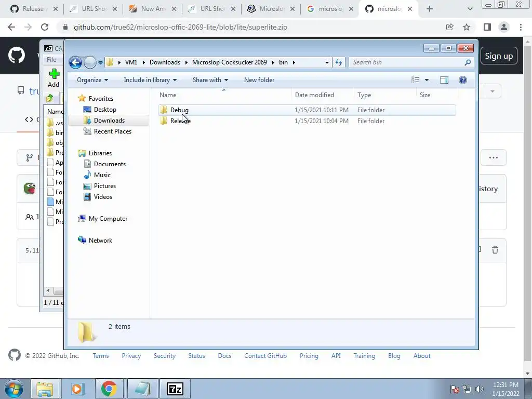Click Microslop folder in address breadcrumb
Screen dimensions: 532x399
229,62
